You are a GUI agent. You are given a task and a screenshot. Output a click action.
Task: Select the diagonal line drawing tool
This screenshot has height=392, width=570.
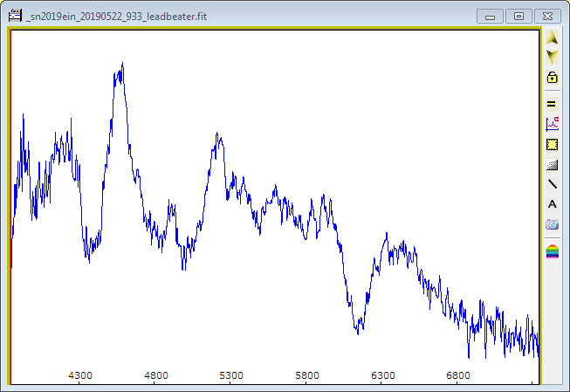552,184
